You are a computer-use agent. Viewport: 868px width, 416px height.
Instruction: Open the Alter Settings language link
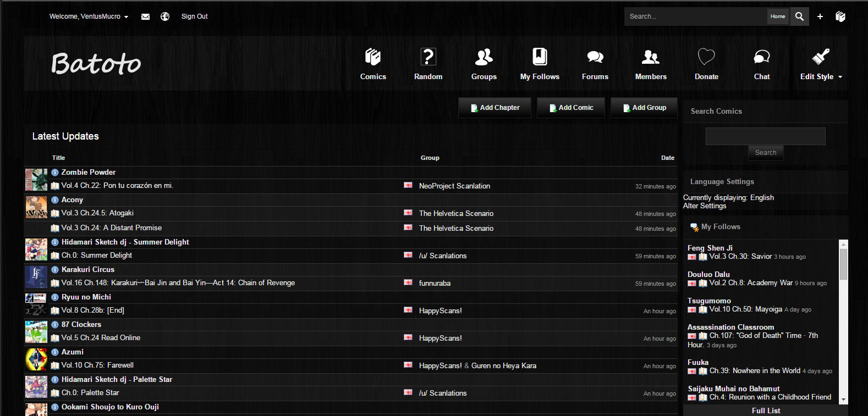(705, 206)
